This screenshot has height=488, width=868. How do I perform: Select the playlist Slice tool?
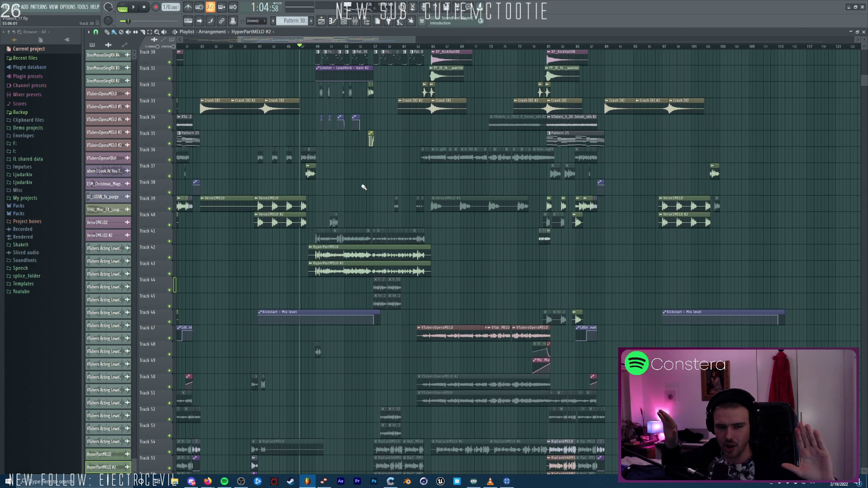pyautogui.click(x=142, y=32)
